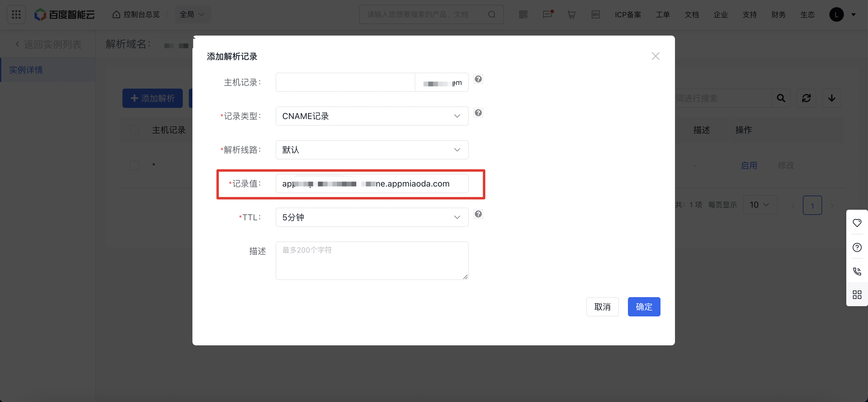Click the refresh icon beside search box

[806, 98]
